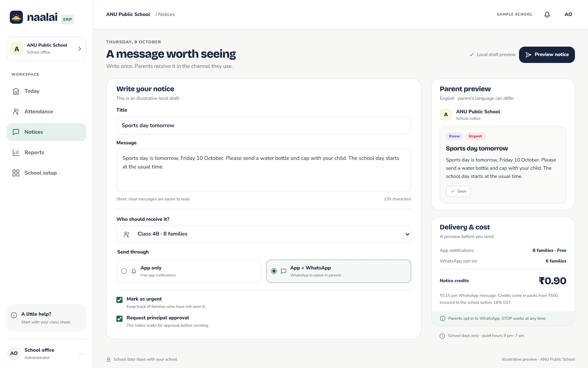Open the Class 4B · 8 families dropdown
Viewport: 588px width, 368px height.
click(x=264, y=234)
